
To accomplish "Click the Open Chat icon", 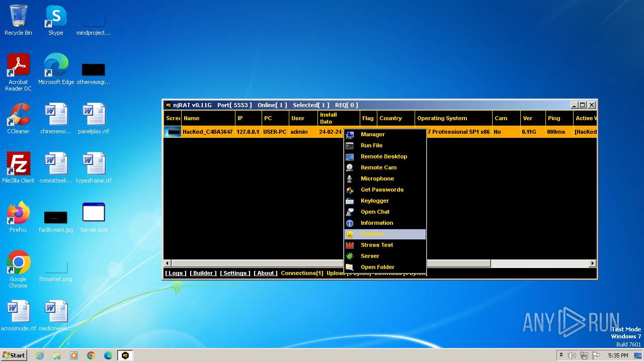I will (350, 212).
